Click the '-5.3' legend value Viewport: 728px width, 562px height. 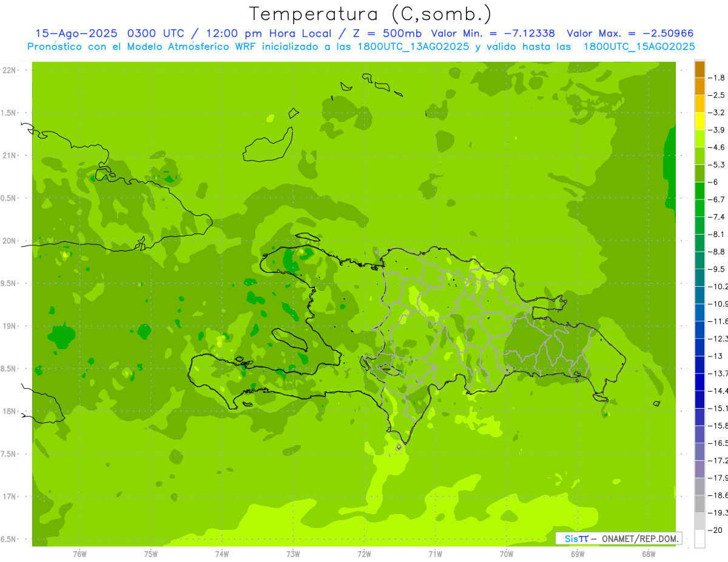(x=718, y=165)
